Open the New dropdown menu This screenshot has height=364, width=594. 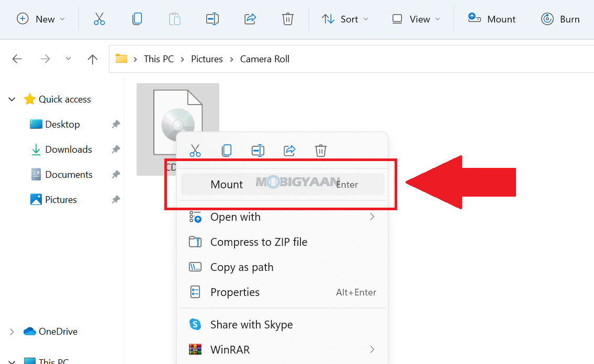click(x=41, y=19)
